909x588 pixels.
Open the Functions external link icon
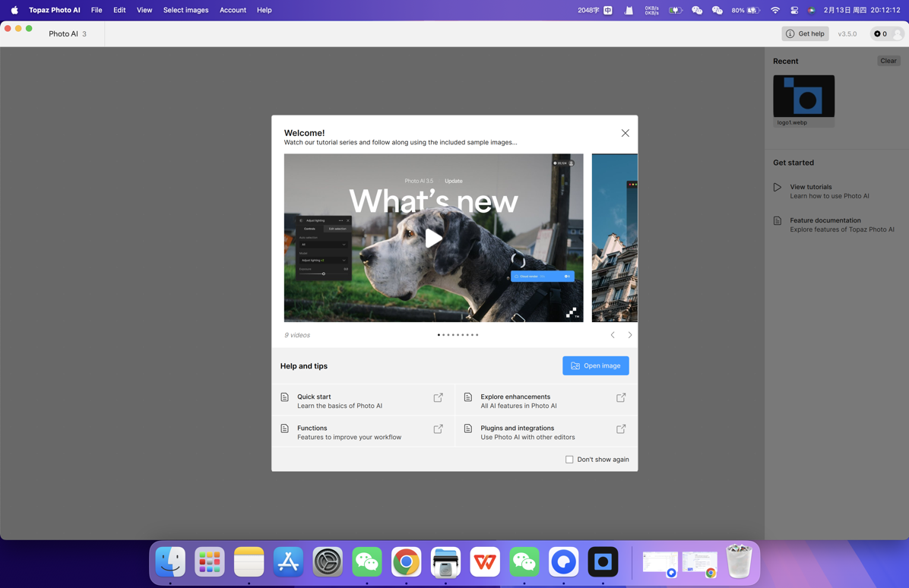click(438, 429)
